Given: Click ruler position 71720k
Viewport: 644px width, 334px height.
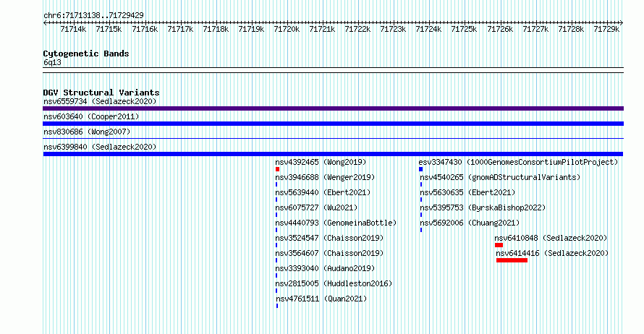Looking at the screenshot, I should click(x=287, y=29).
